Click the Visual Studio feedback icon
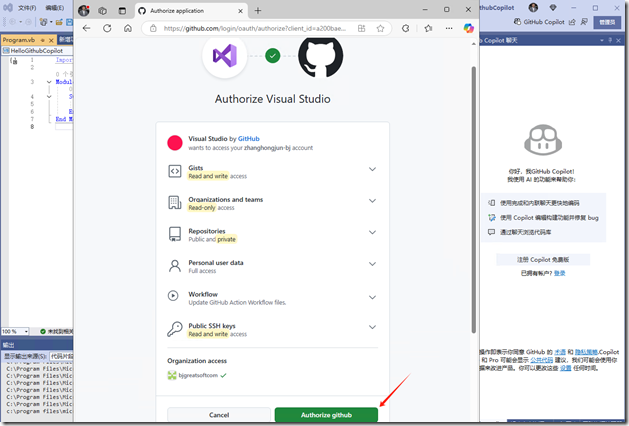The image size is (629, 426). pos(584,22)
